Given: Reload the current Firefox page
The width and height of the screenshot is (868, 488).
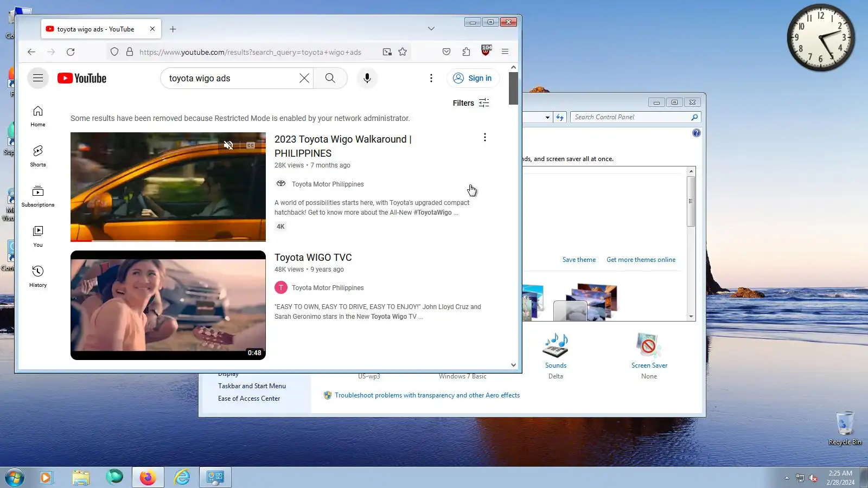Looking at the screenshot, I should (71, 52).
